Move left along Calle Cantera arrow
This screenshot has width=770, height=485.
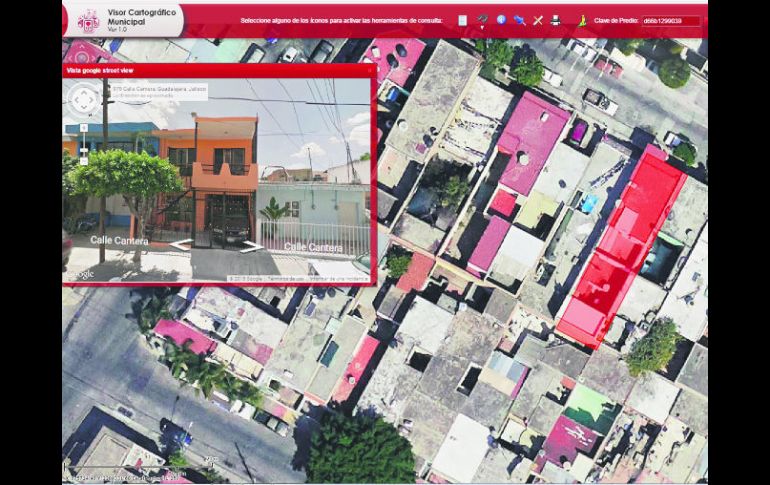tap(181, 245)
